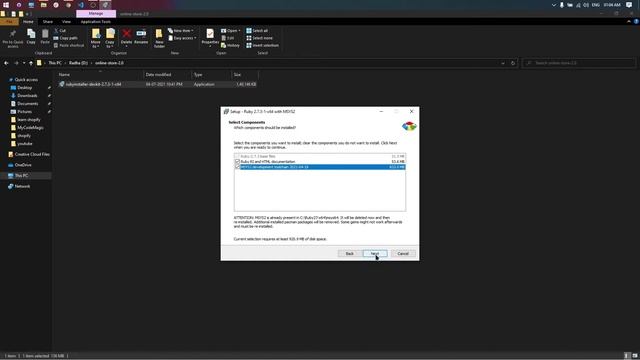Toggle the Ruby RI and HTML documentation checkbox
This screenshot has width=640, height=360.
[237, 162]
